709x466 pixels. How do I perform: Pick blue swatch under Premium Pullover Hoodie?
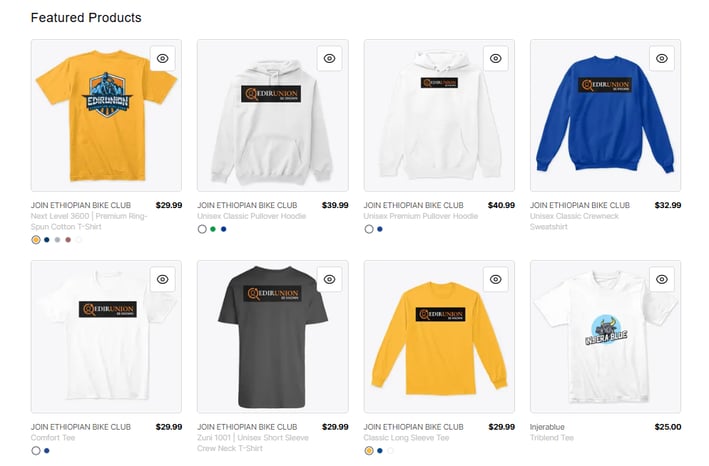[x=380, y=229]
